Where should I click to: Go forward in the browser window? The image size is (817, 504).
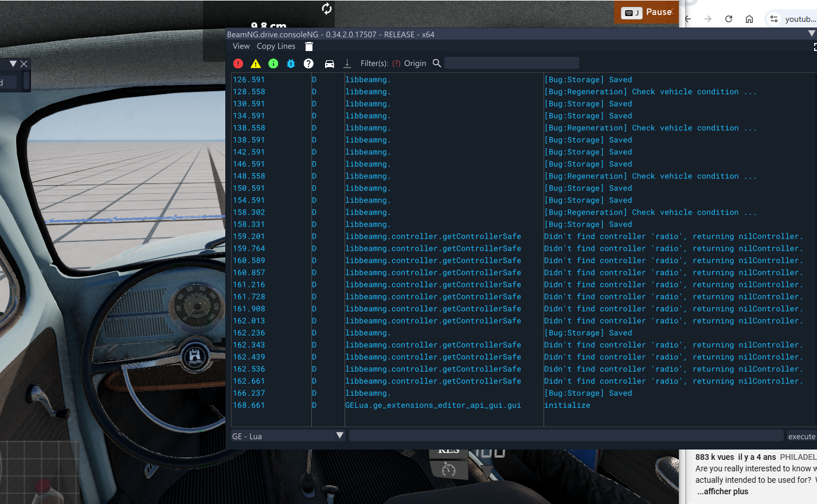(x=708, y=19)
